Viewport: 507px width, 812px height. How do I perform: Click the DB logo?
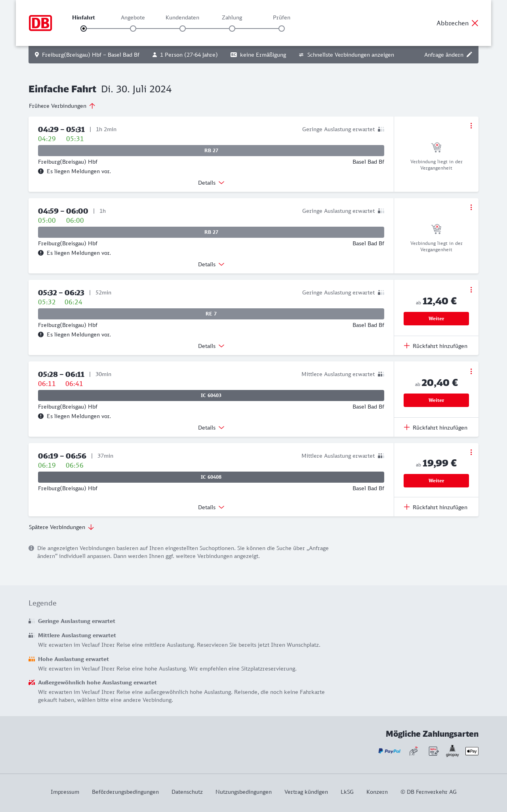coord(40,23)
